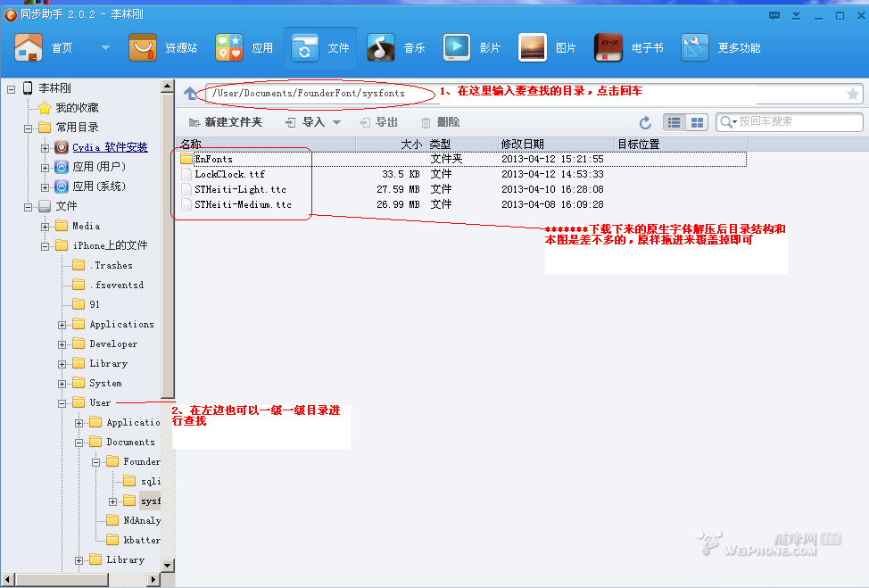Select the sysf folder in tree
This screenshot has height=588, width=869.
coord(142,501)
